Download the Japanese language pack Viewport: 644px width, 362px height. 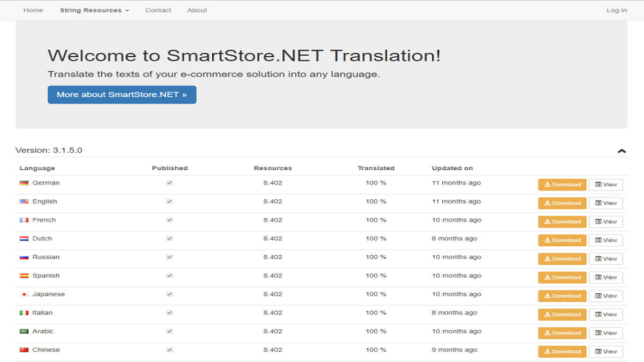pos(562,296)
